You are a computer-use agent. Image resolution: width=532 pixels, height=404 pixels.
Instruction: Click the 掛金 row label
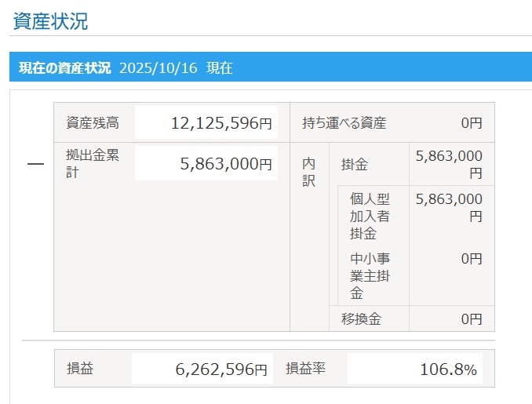[x=355, y=165]
